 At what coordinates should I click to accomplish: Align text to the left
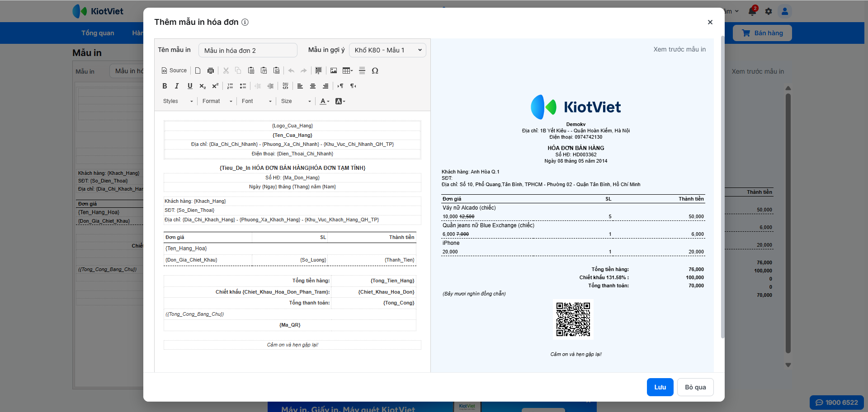pyautogui.click(x=300, y=86)
